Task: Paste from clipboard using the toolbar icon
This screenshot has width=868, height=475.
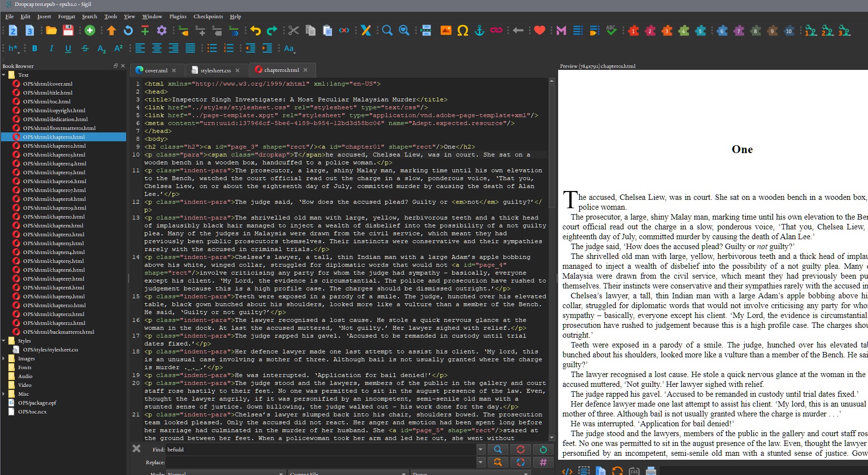Action: coord(327,31)
